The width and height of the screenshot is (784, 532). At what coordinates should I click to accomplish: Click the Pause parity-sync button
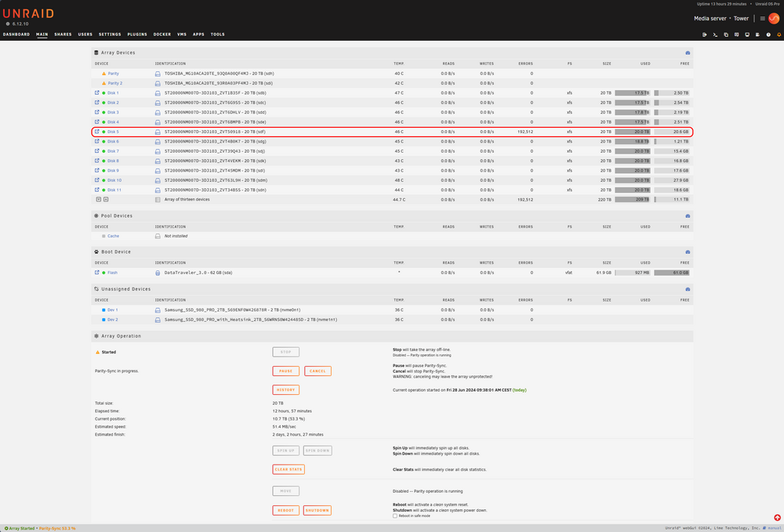(x=286, y=371)
